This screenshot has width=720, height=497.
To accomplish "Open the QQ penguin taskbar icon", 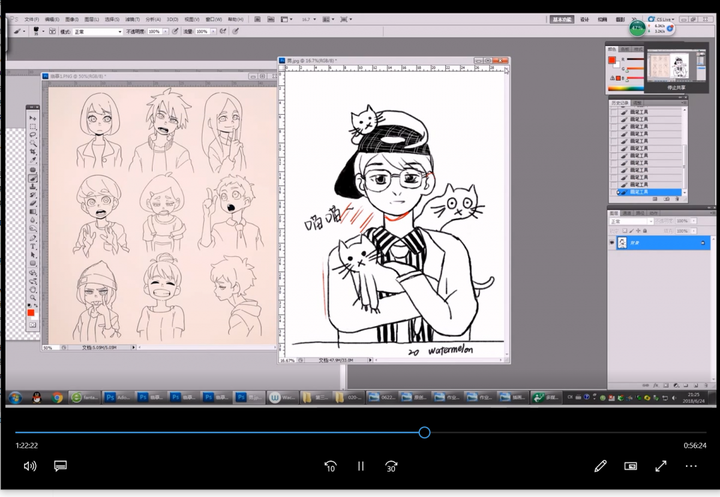I will pos(37,397).
